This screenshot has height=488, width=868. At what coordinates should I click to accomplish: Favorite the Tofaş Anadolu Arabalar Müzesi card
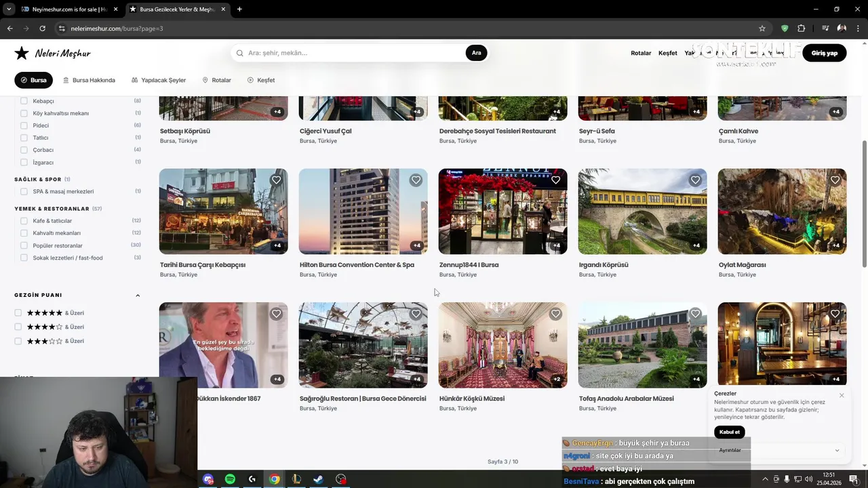click(x=695, y=314)
